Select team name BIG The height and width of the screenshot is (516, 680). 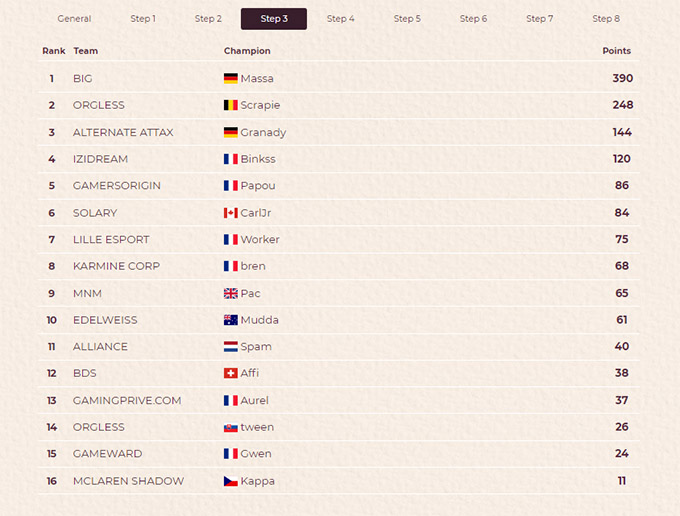(x=82, y=78)
